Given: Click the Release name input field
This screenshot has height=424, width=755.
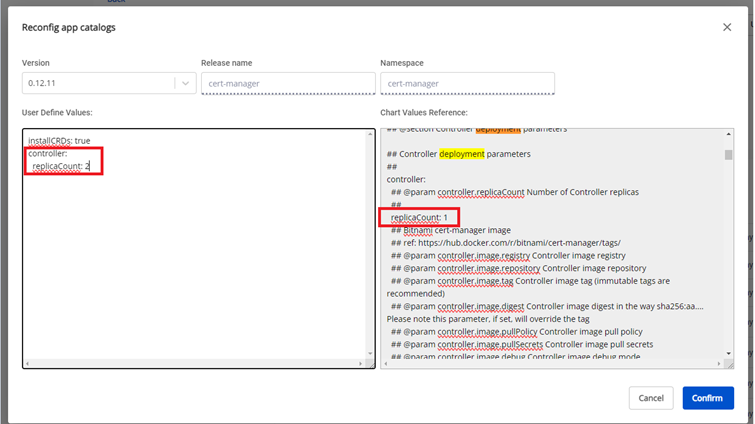Looking at the screenshot, I should click(287, 84).
